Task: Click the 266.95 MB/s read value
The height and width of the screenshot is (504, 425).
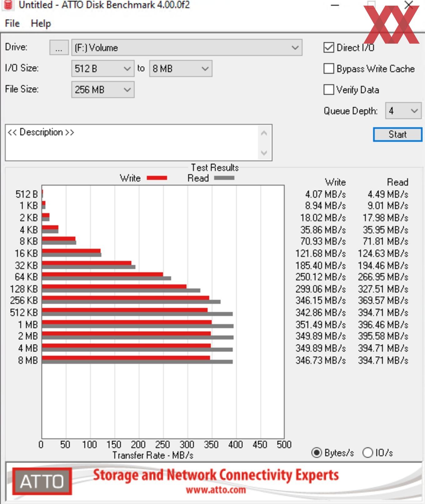Action: click(x=383, y=277)
